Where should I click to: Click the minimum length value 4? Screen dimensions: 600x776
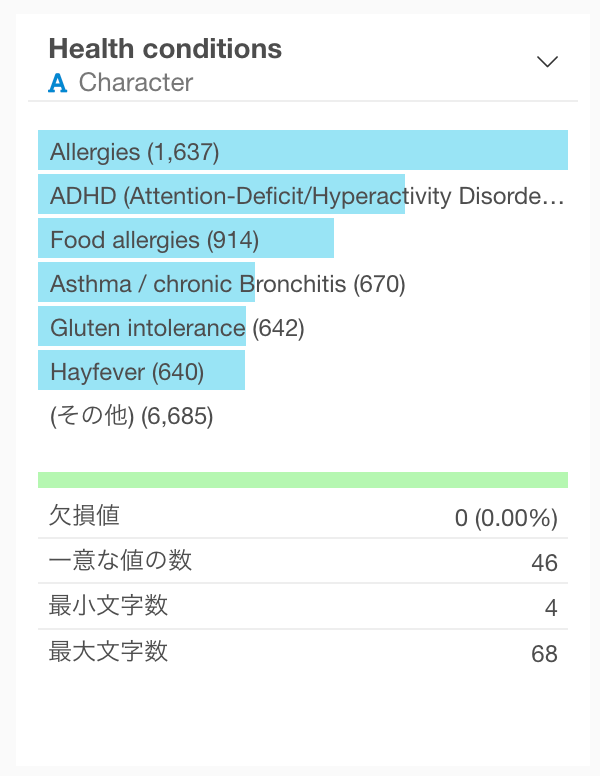tap(551, 608)
